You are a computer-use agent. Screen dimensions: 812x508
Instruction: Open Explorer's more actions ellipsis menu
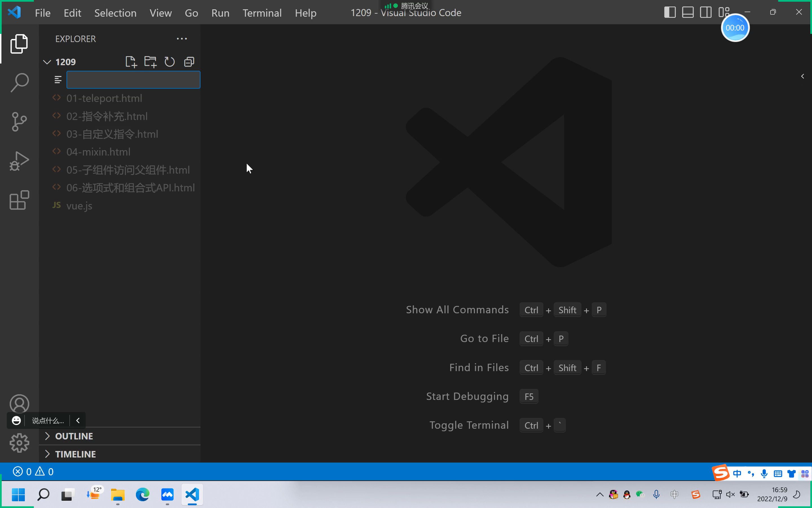[x=182, y=39]
